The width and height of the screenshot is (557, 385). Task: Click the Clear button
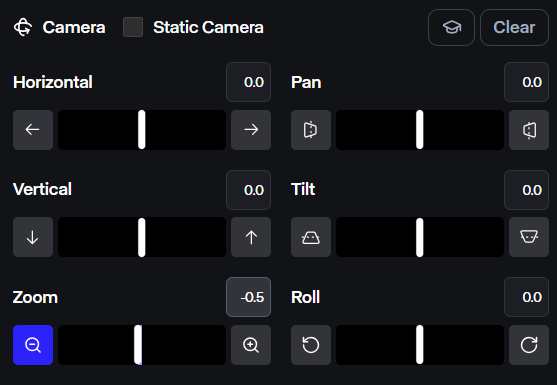514,27
